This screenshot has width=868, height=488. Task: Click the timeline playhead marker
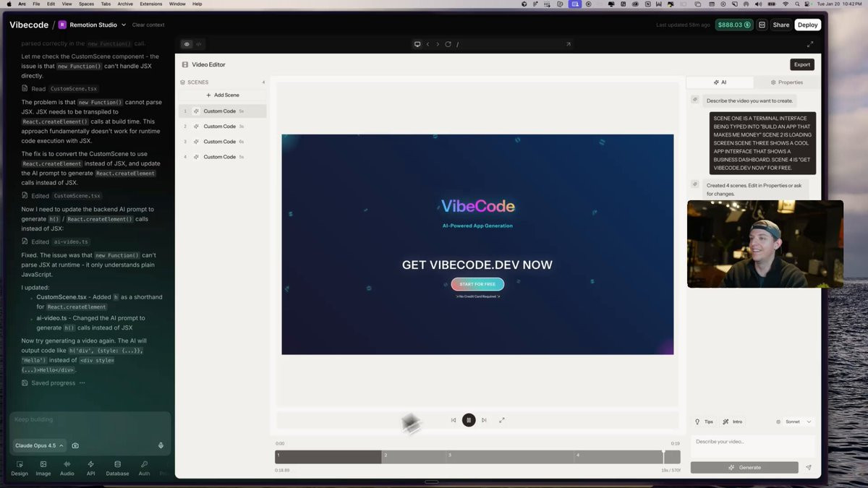tap(663, 455)
